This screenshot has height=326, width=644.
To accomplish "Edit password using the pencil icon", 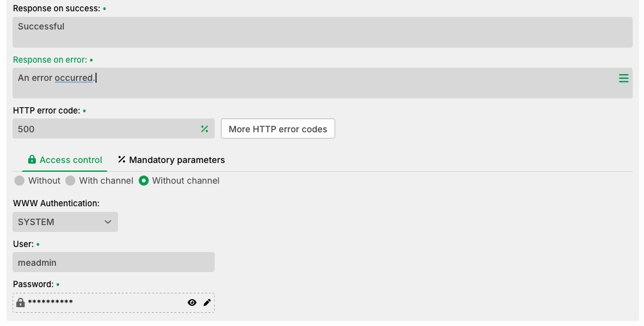I will 207,303.
